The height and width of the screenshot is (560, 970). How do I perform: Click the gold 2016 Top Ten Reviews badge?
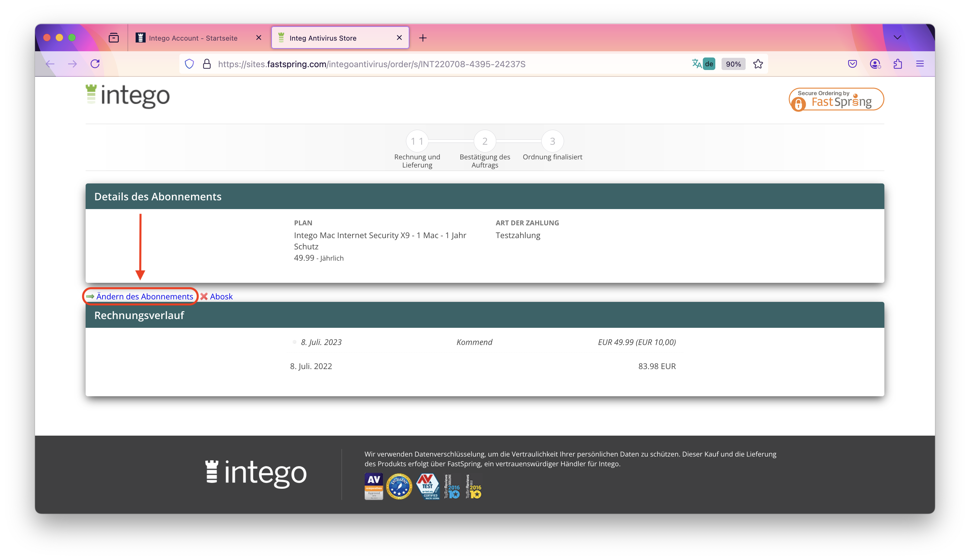pyautogui.click(x=473, y=486)
